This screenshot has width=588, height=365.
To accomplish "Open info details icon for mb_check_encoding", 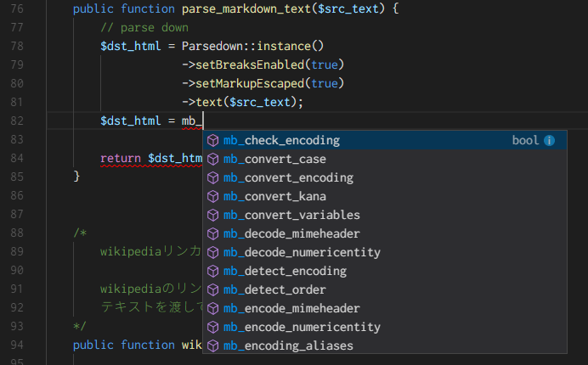I will [x=550, y=141].
